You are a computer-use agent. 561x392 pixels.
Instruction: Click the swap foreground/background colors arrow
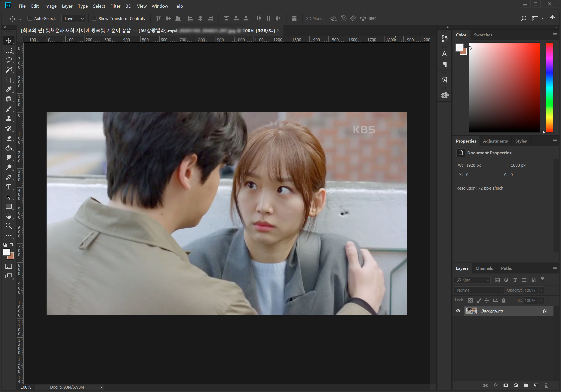[x=11, y=244]
